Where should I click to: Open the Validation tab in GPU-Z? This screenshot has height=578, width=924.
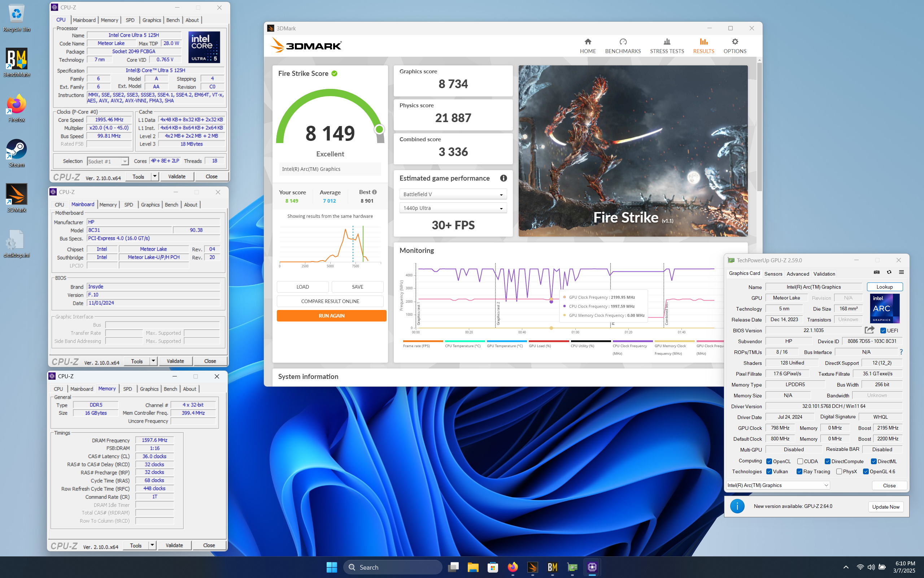pyautogui.click(x=824, y=274)
